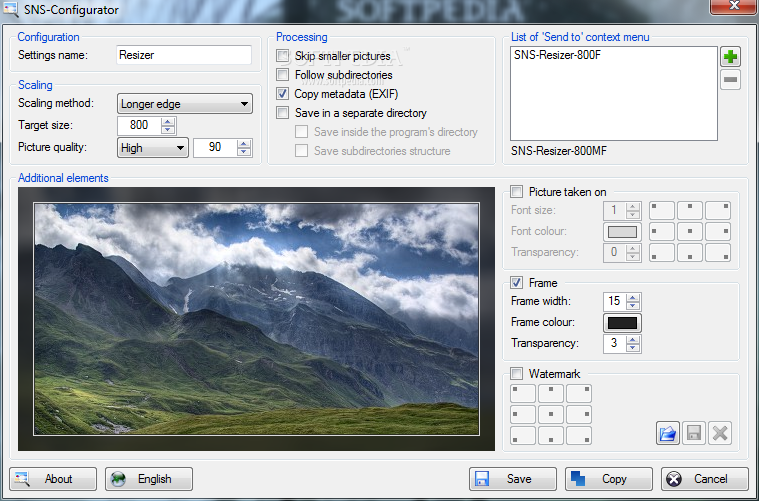The height and width of the screenshot is (501, 759).
Task: Click into the Settings name field
Action: point(184,55)
